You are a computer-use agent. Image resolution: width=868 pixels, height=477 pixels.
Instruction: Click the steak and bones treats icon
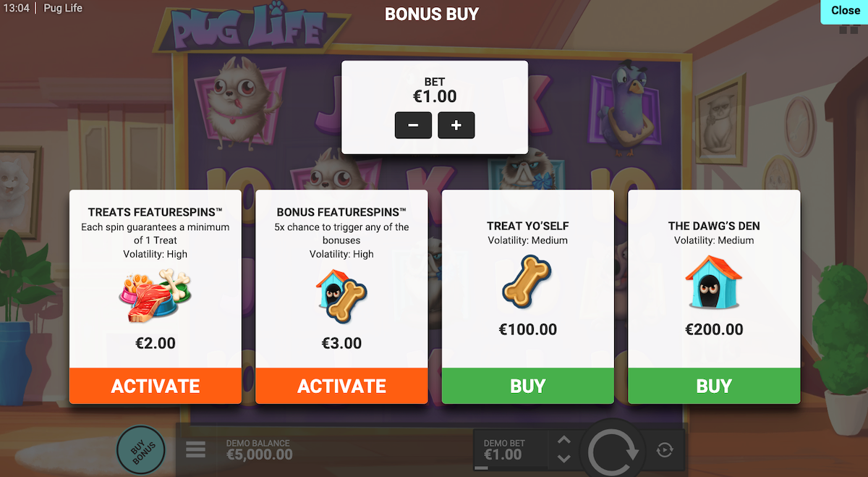[x=156, y=295]
